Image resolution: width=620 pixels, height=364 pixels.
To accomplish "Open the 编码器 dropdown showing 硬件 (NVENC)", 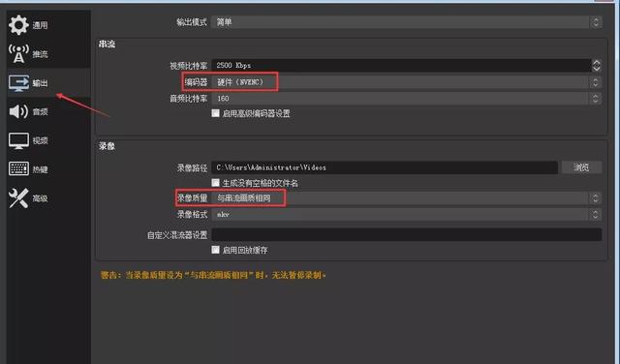I will (x=407, y=82).
